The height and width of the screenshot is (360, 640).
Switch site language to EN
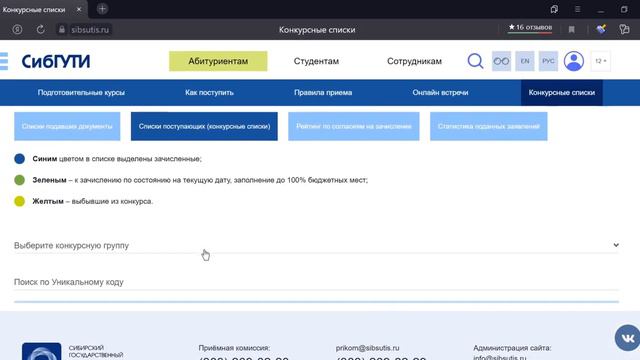[x=525, y=61]
